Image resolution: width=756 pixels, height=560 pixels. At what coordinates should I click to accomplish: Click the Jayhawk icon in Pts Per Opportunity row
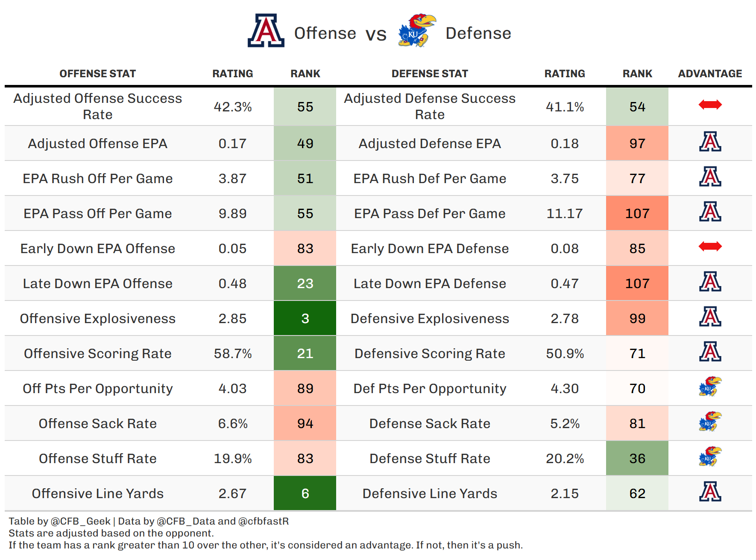coord(710,387)
